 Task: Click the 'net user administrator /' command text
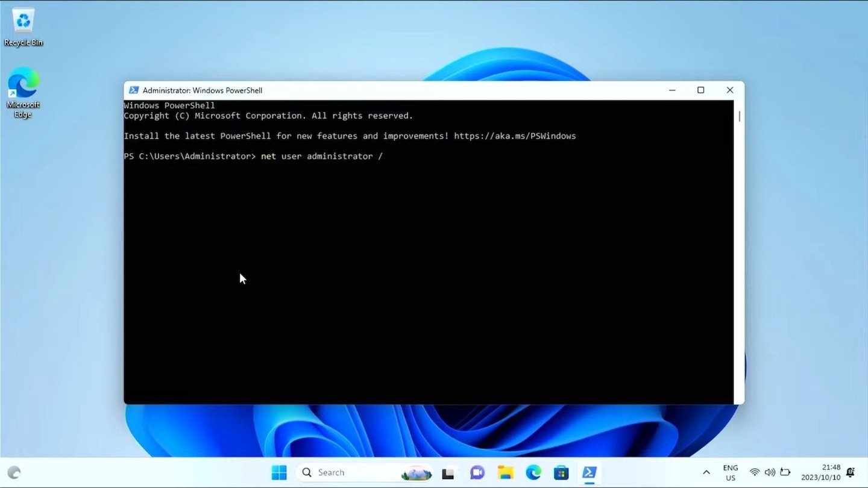point(322,156)
